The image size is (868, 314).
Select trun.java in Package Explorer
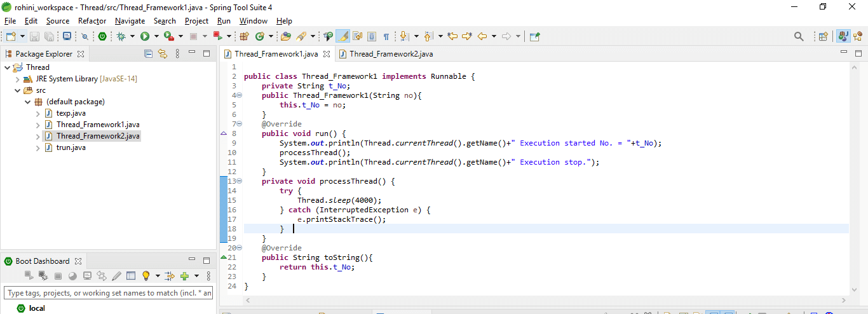tap(71, 147)
